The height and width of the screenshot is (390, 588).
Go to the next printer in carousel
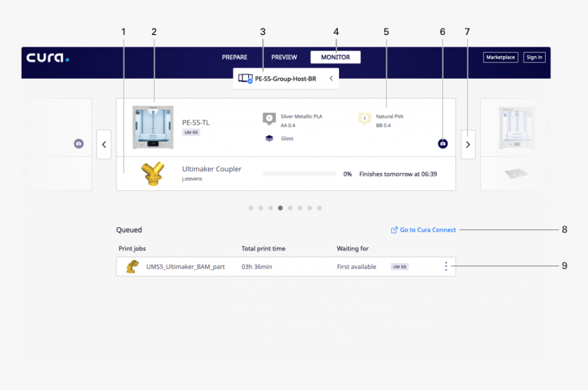[x=468, y=144]
